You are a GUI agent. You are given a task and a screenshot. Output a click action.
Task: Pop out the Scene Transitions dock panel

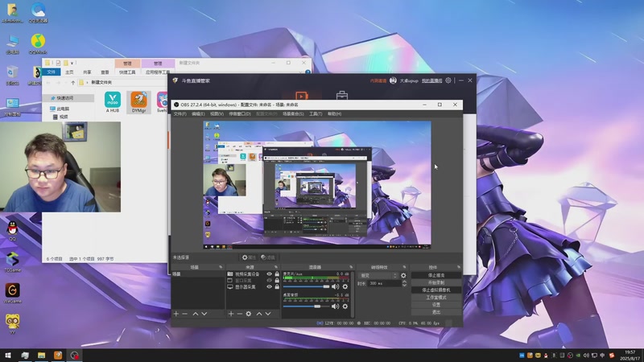click(404, 267)
